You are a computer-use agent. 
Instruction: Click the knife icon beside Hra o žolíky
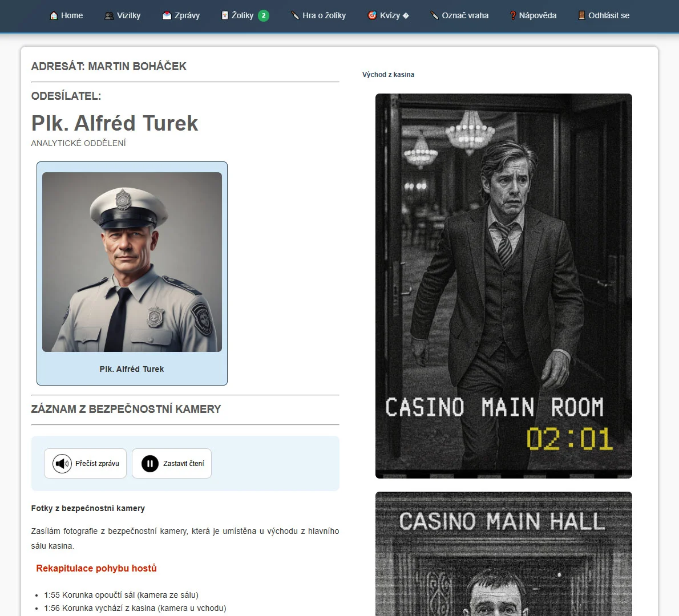(x=295, y=15)
